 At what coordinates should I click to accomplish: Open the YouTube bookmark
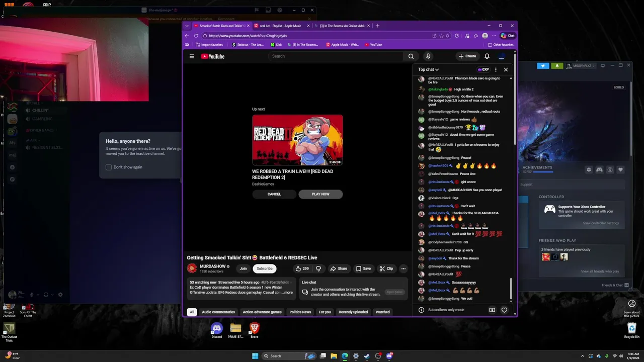tap(373, 45)
